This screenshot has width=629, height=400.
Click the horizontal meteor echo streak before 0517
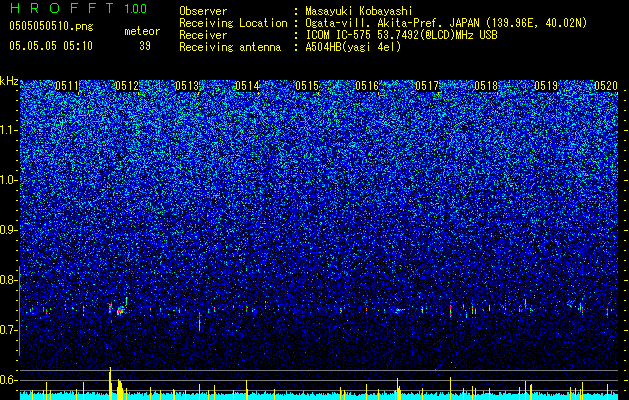click(x=401, y=310)
